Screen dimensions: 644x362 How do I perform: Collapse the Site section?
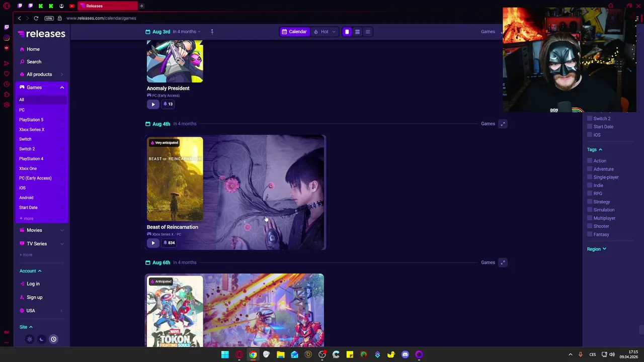coord(26,327)
